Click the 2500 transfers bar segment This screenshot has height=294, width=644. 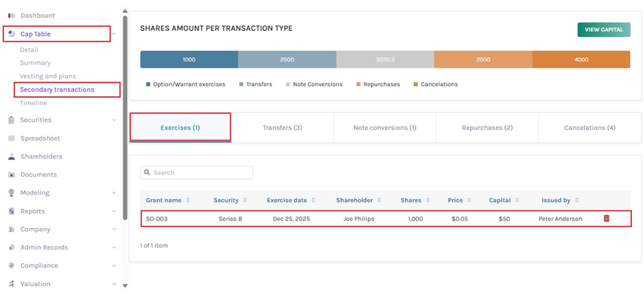tap(287, 59)
